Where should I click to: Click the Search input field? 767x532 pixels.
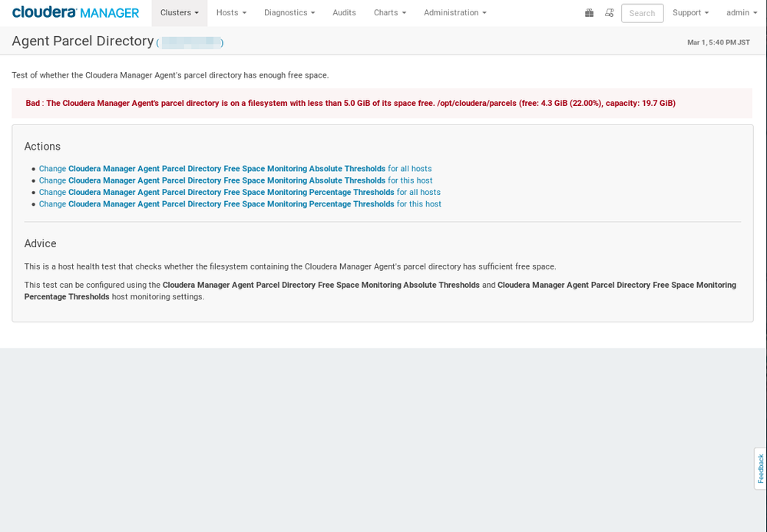(x=642, y=12)
